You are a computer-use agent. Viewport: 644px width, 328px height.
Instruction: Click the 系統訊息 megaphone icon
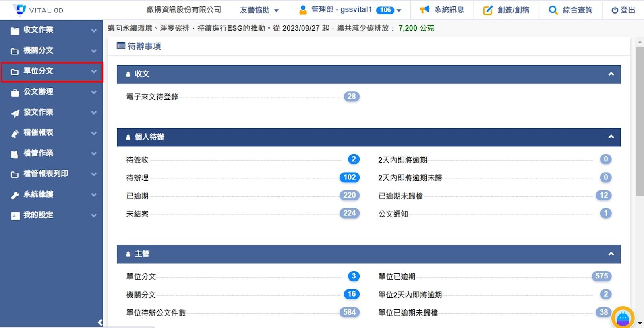pos(425,10)
